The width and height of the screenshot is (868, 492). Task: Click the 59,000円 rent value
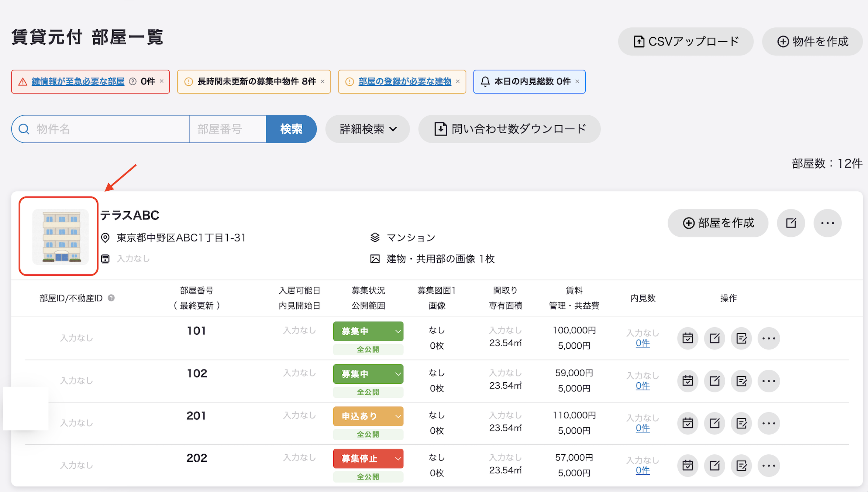pyautogui.click(x=574, y=373)
